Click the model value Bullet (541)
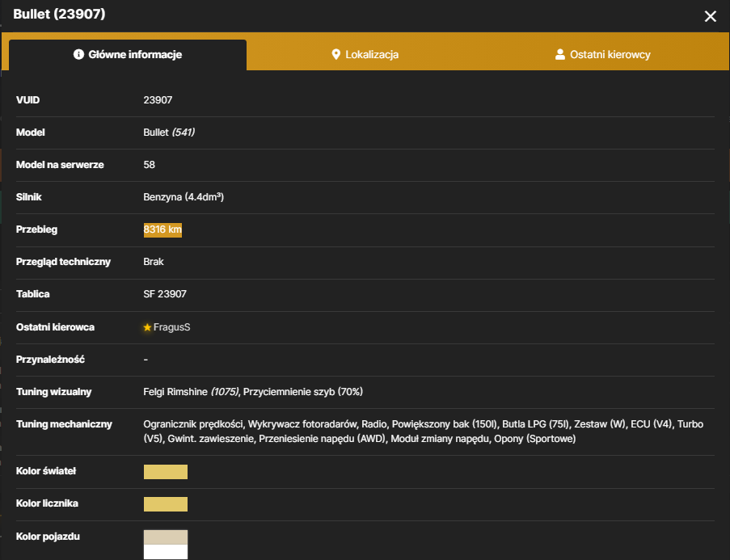This screenshot has height=560, width=730. click(169, 133)
